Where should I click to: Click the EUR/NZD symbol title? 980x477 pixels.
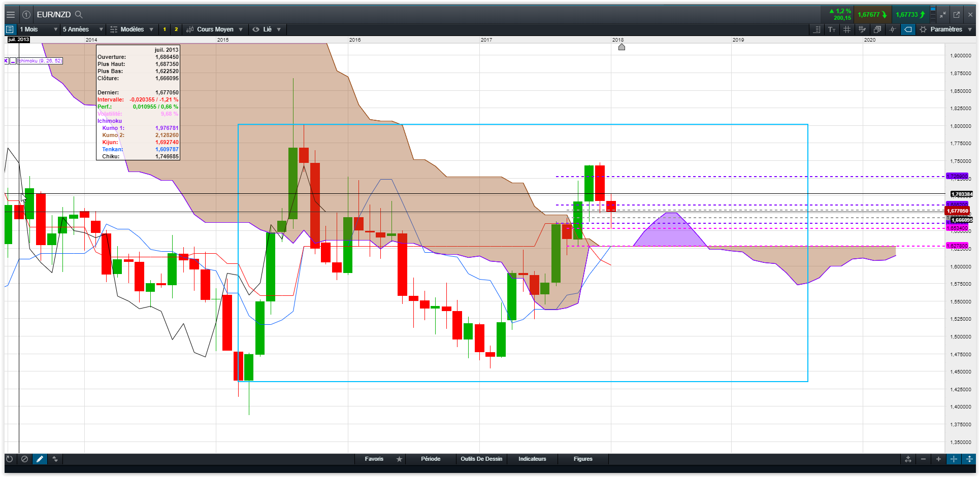tap(54, 15)
